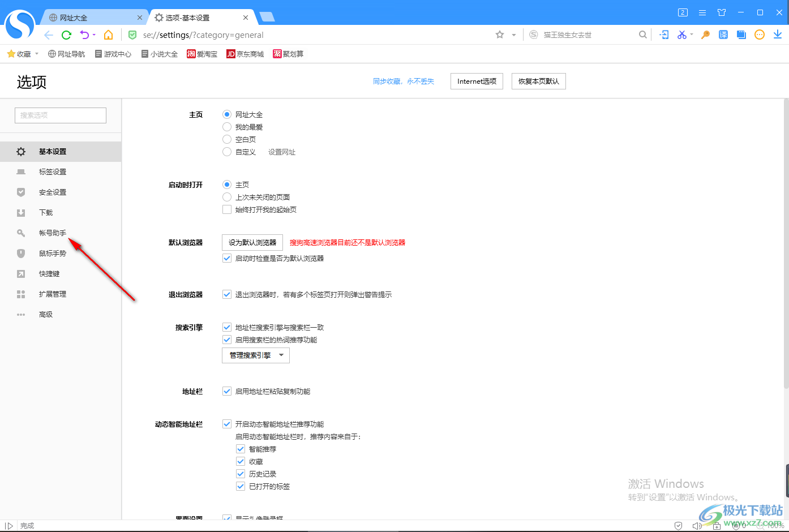Open 快捷键 in sidebar
This screenshot has height=532, width=789.
pos(61,274)
